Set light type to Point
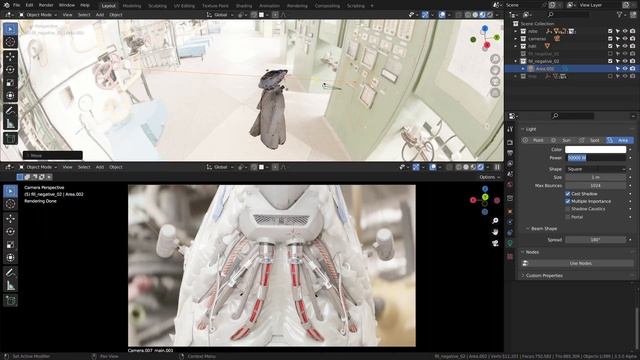640x360 pixels. 535,140
